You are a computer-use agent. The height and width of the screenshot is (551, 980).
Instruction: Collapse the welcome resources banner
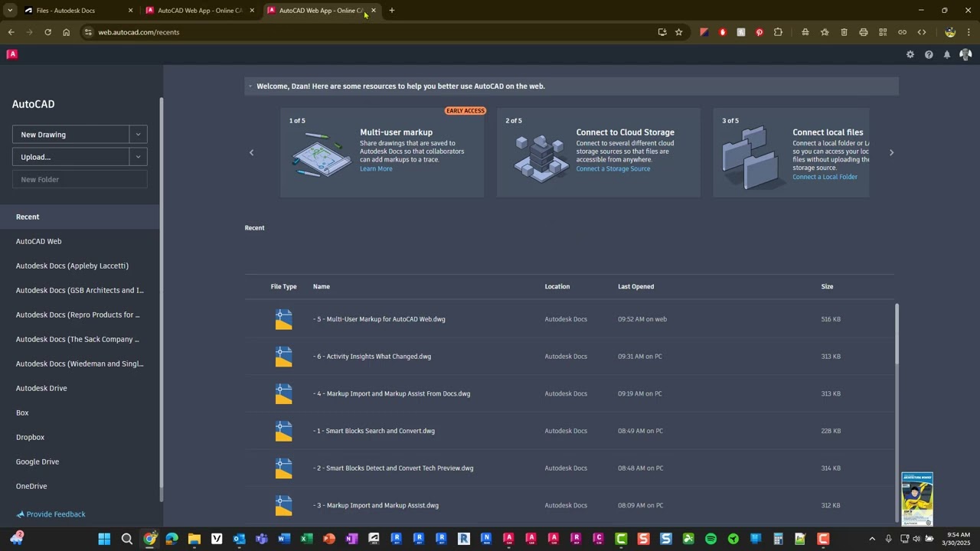coord(250,86)
